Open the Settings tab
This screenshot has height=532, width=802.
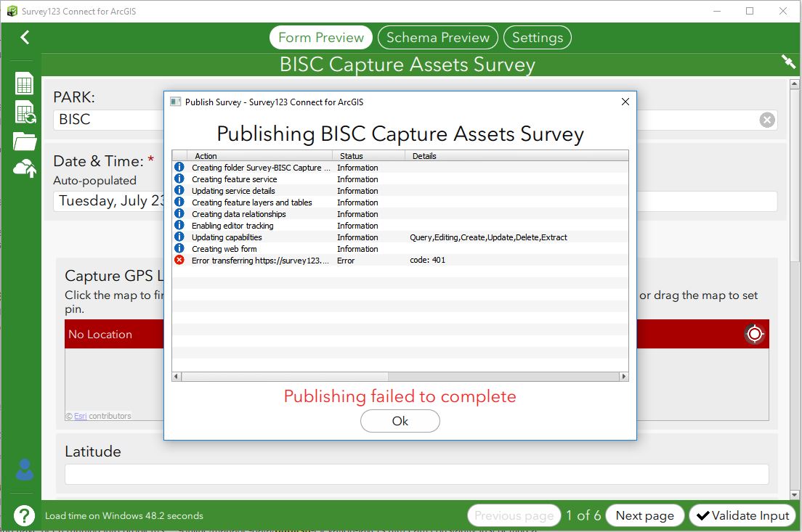pyautogui.click(x=538, y=37)
